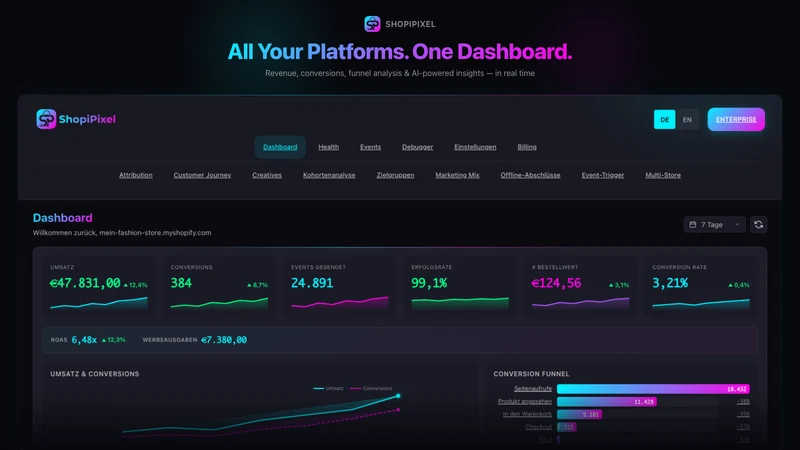The image size is (800, 450).
Task: Click the In den Warenkorb funnel bar
Action: pos(580,414)
